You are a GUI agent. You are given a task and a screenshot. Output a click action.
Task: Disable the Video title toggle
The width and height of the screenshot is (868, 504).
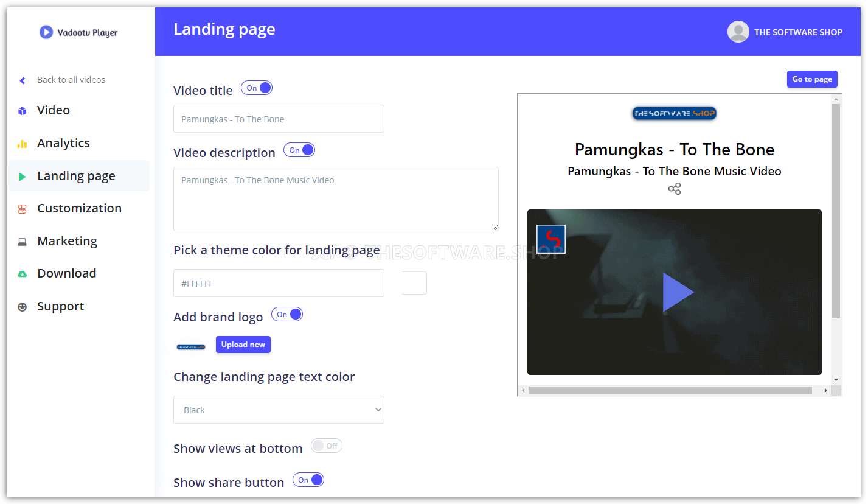point(256,87)
